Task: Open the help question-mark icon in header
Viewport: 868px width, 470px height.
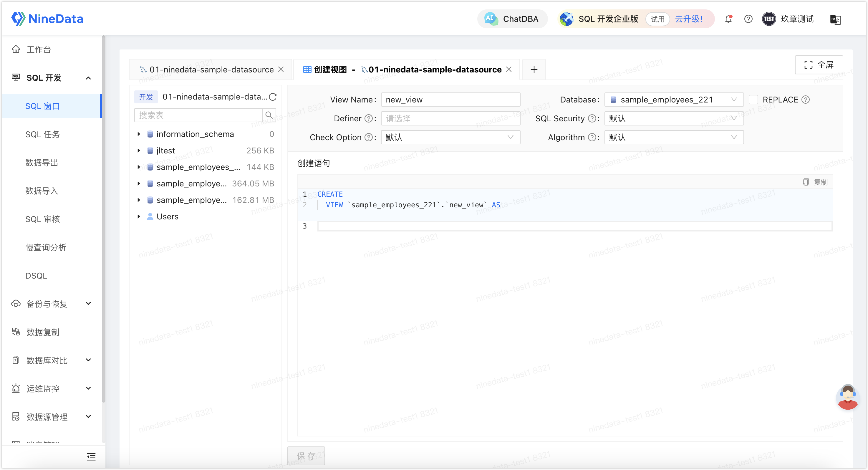Action: (x=748, y=19)
